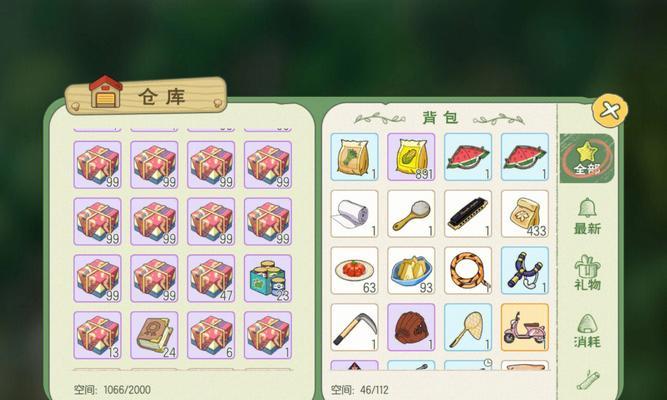This screenshot has width=667, height=400.
Task: Select the gift box stack of 47
Action: coord(211,279)
